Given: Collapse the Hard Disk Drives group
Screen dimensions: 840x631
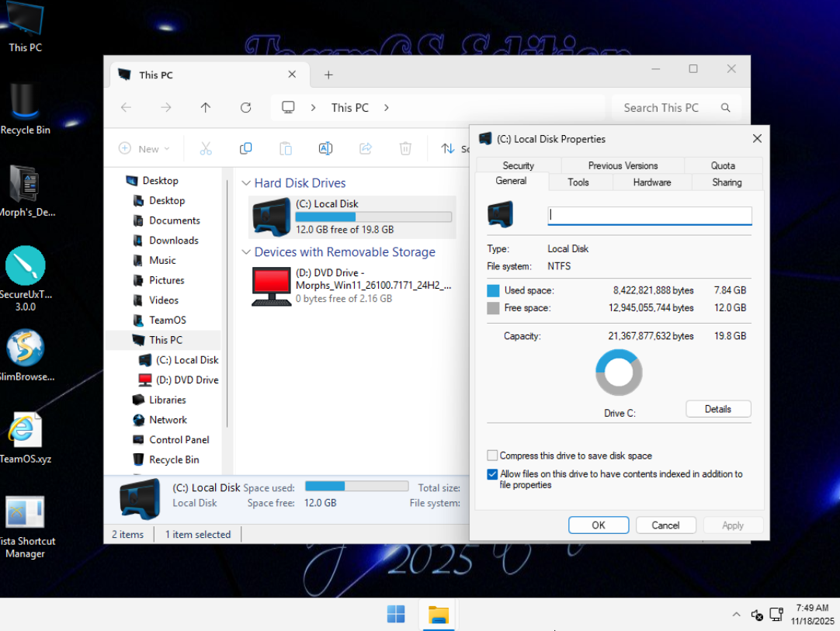Looking at the screenshot, I should pyautogui.click(x=246, y=183).
